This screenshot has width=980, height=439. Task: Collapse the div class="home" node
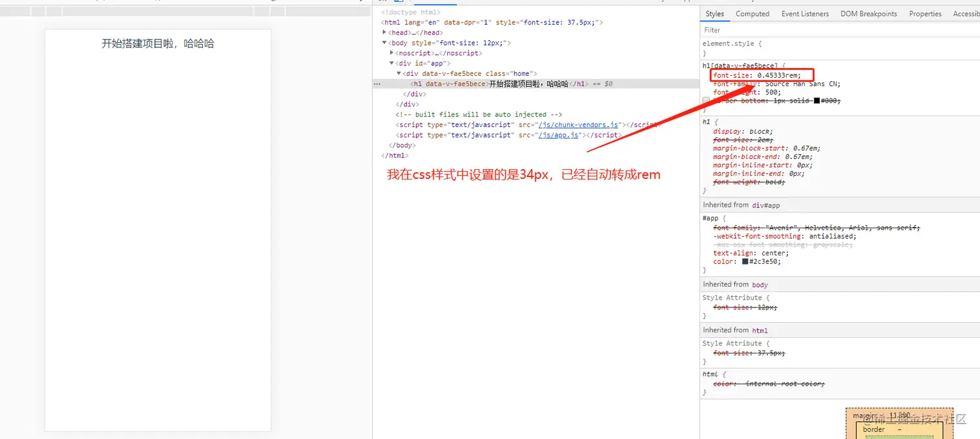point(399,74)
